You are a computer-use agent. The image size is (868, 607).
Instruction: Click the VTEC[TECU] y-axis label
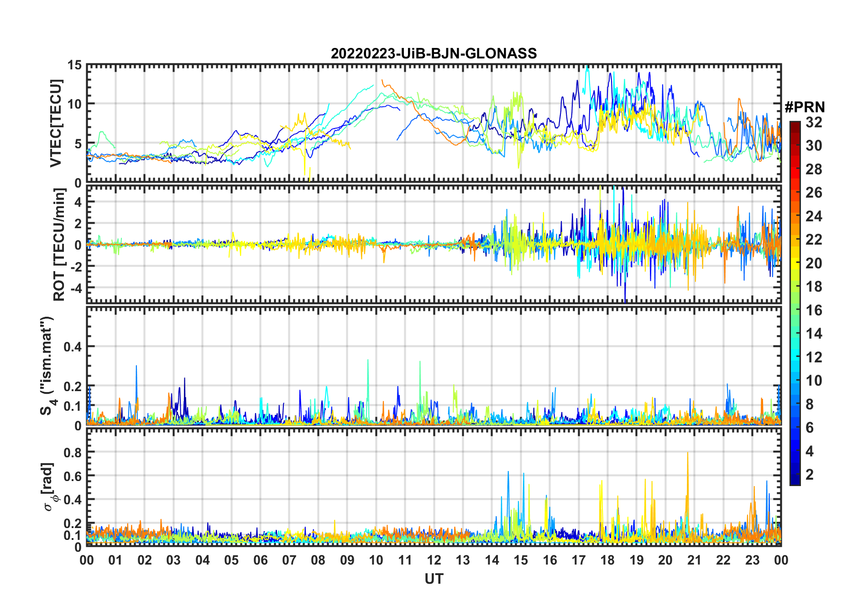tap(56, 123)
